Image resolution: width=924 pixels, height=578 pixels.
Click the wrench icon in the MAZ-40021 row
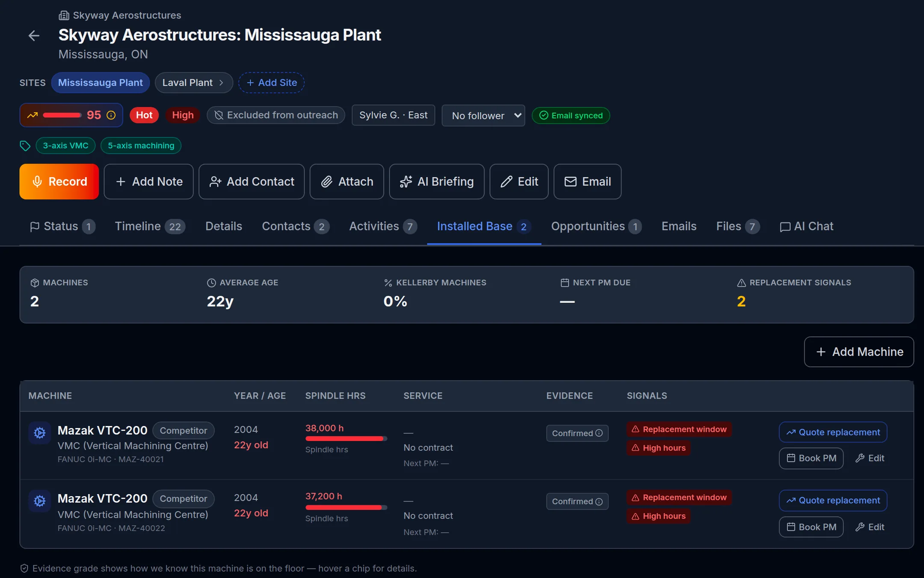coord(860,459)
